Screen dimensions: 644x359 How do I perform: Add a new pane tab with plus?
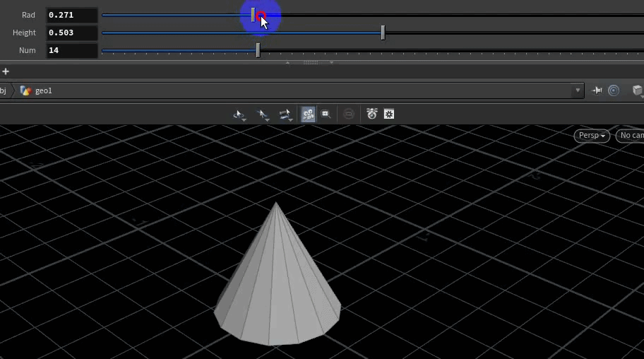click(x=6, y=71)
